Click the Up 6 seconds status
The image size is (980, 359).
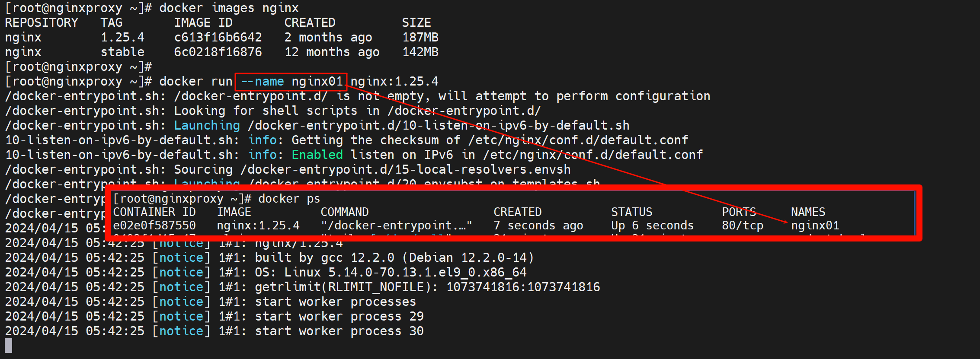[652, 226]
